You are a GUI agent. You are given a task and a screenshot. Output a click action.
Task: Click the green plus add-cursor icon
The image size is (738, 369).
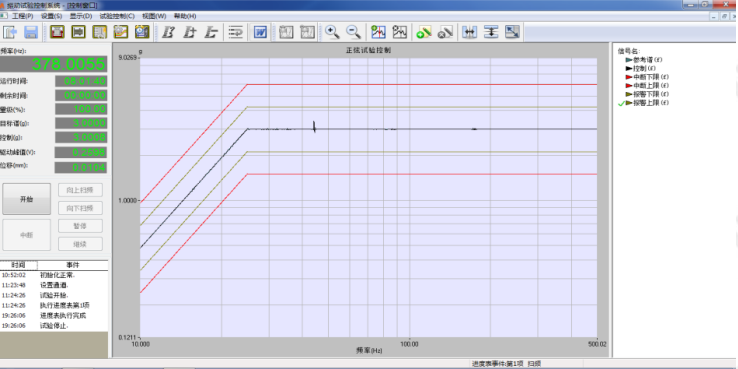click(x=424, y=32)
